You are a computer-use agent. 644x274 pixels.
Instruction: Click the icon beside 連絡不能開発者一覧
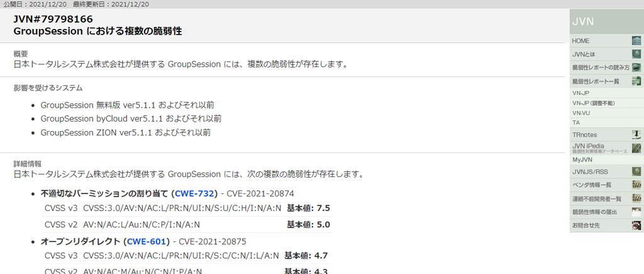(636, 198)
